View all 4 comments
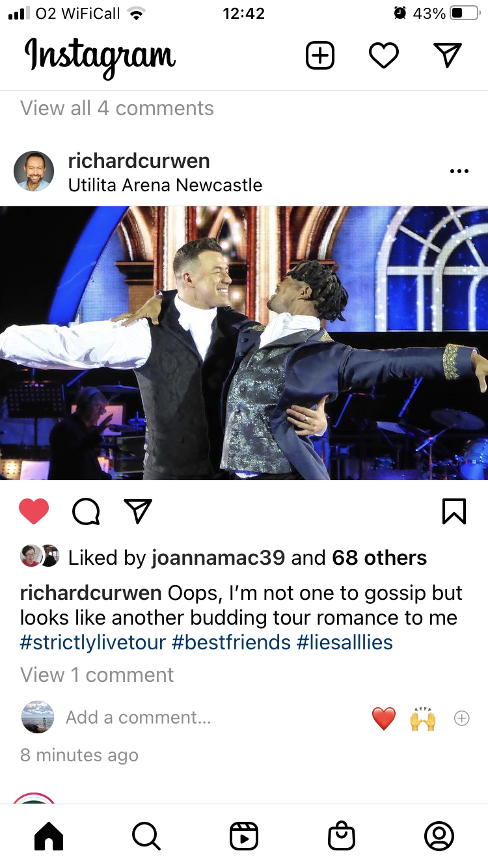488x868 pixels. coord(117,108)
